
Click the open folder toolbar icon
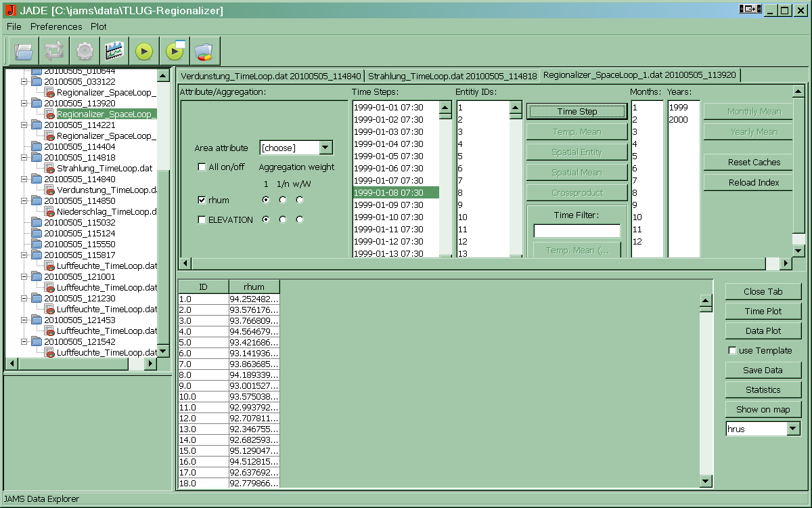tap(24, 51)
